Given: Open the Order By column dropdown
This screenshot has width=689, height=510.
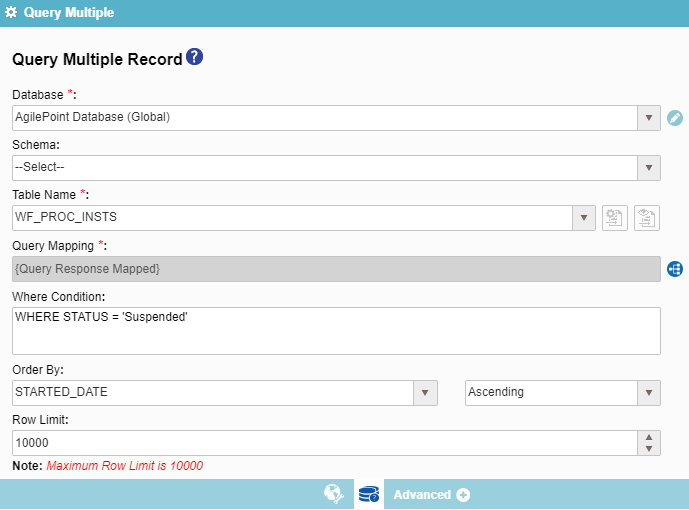Looking at the screenshot, I should [426, 393].
